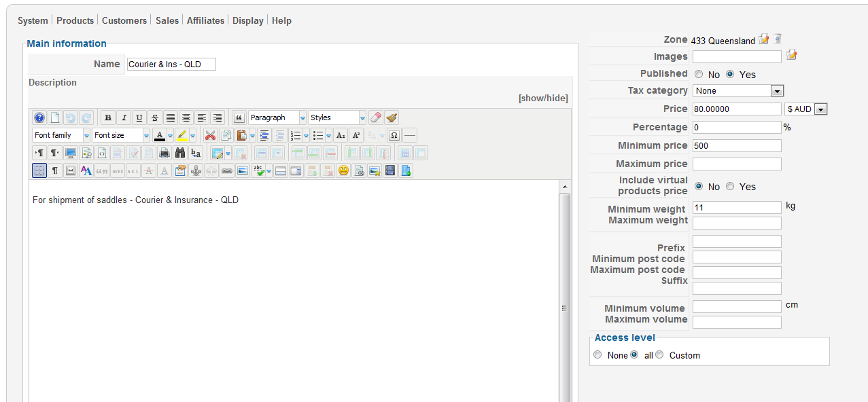868x402 pixels.
Task: Open the highlight color picker arrow
Action: (192, 135)
